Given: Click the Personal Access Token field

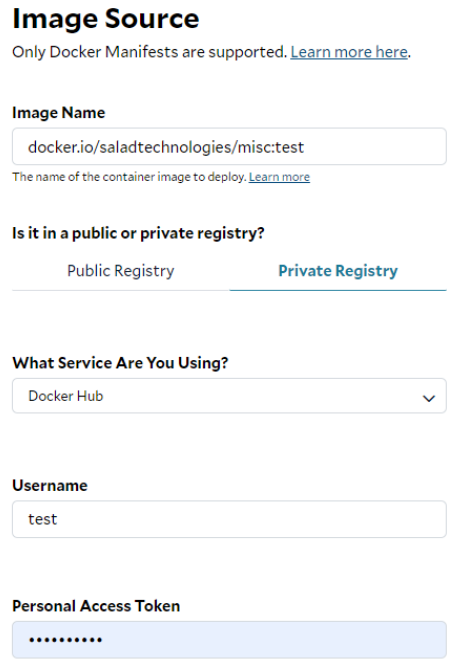Looking at the screenshot, I should tap(229, 639).
